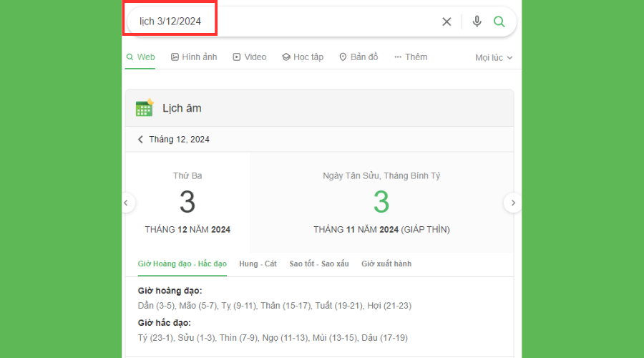Image resolution: width=644 pixels, height=358 pixels.
Task: Switch to the Video search tab
Action: click(249, 57)
